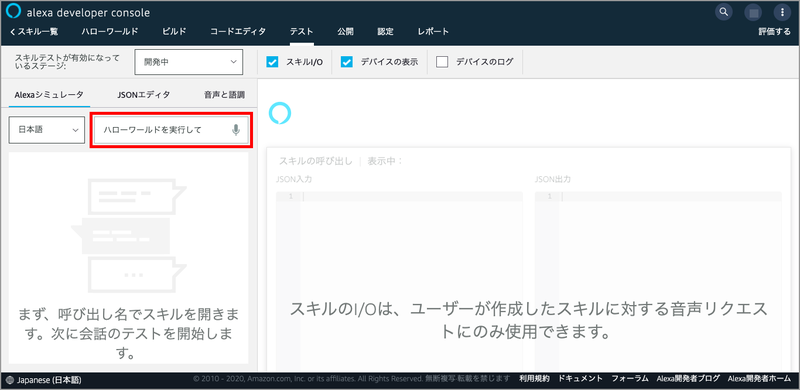Switch to the JSONエディタ tab
Screen dimensions: 800x390
point(143,94)
